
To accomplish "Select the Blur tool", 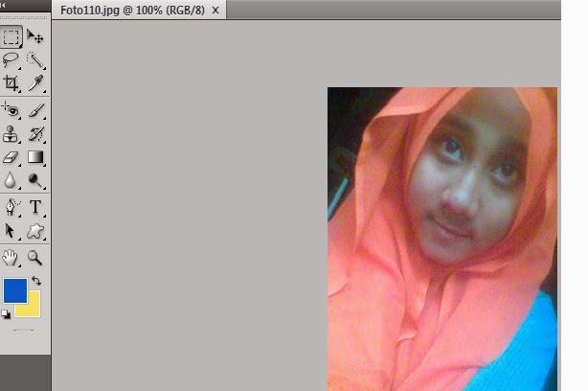I will 11,180.
